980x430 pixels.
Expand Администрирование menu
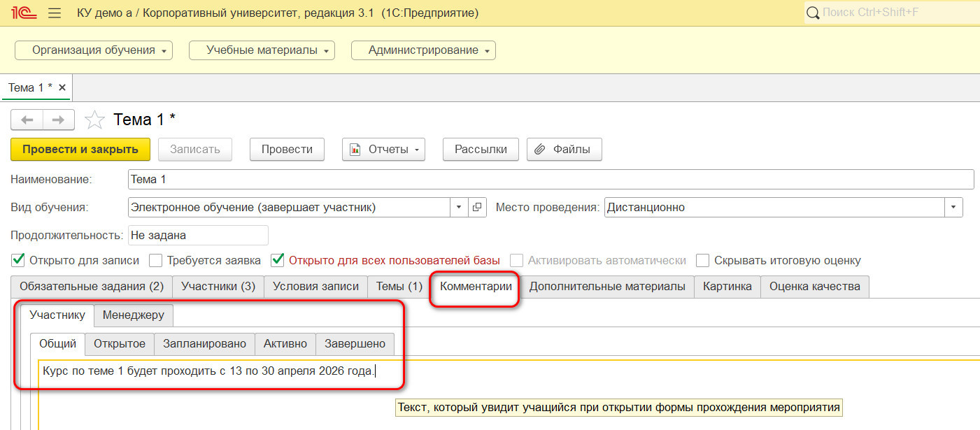[423, 50]
